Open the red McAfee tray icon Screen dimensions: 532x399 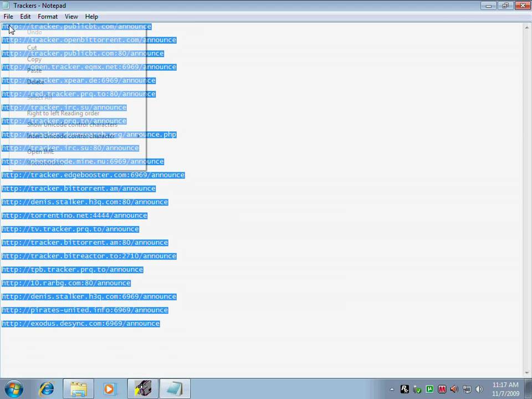[442, 389]
